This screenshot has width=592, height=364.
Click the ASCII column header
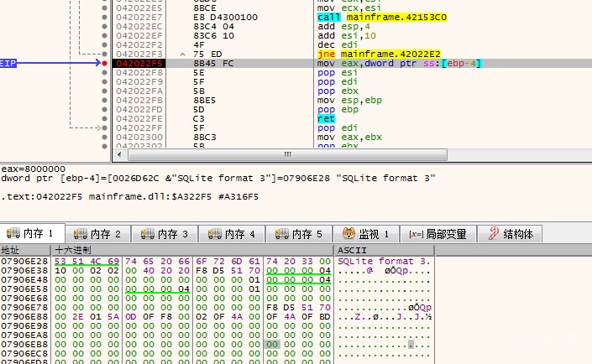pyautogui.click(x=384, y=250)
